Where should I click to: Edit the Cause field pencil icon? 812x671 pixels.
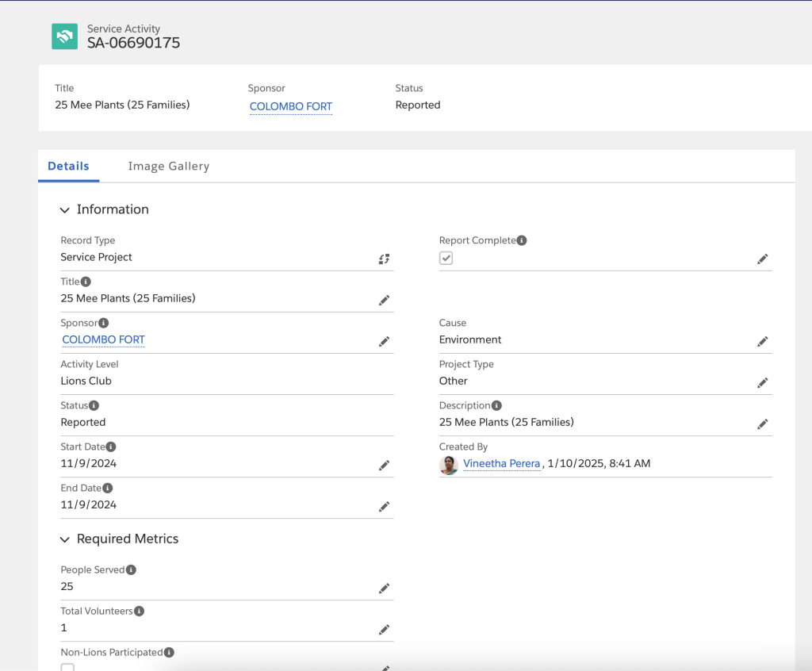pyautogui.click(x=762, y=342)
